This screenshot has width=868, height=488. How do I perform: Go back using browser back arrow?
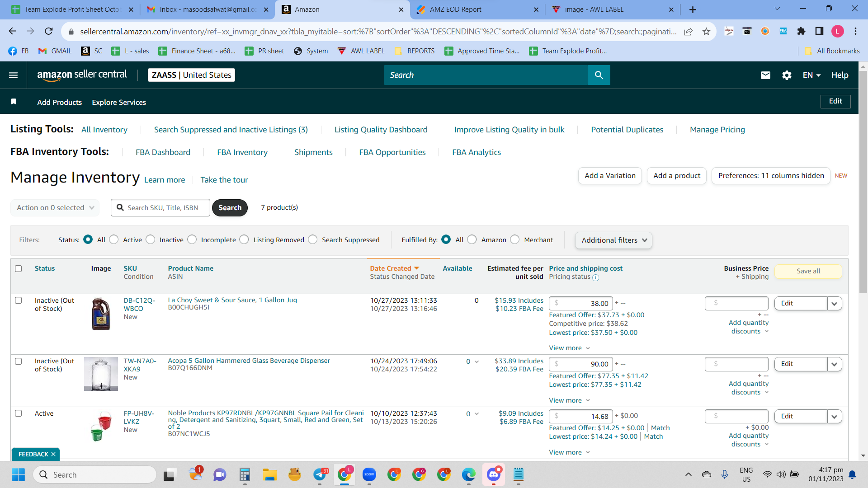click(13, 31)
